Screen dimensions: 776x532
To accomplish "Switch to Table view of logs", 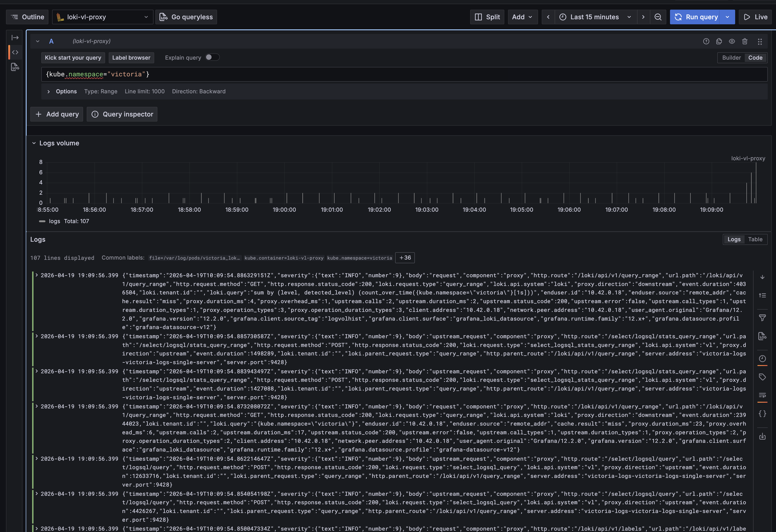I will click(x=755, y=239).
